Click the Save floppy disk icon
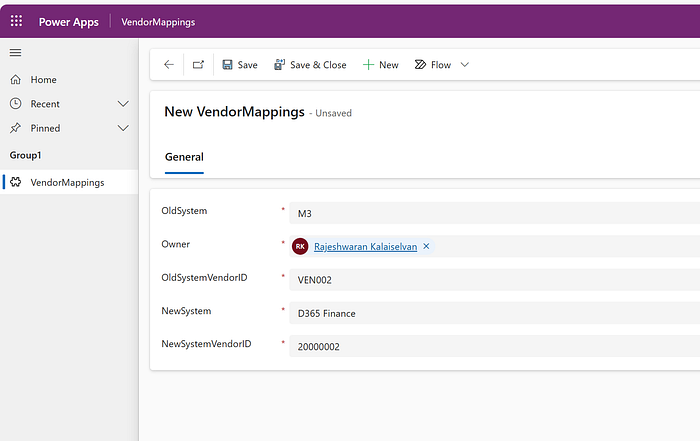 point(227,65)
